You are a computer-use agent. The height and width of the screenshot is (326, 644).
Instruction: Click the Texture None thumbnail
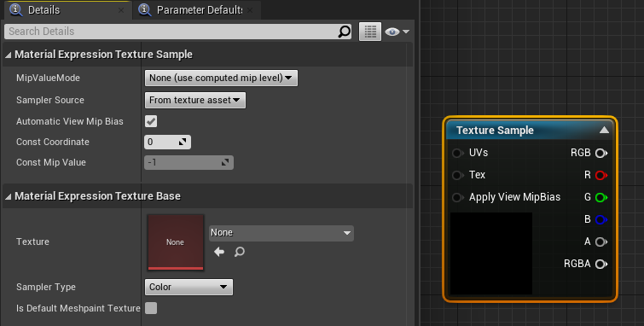(176, 242)
